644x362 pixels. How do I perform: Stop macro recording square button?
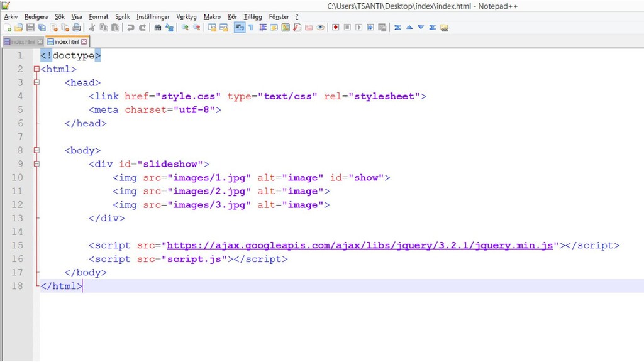347,28
